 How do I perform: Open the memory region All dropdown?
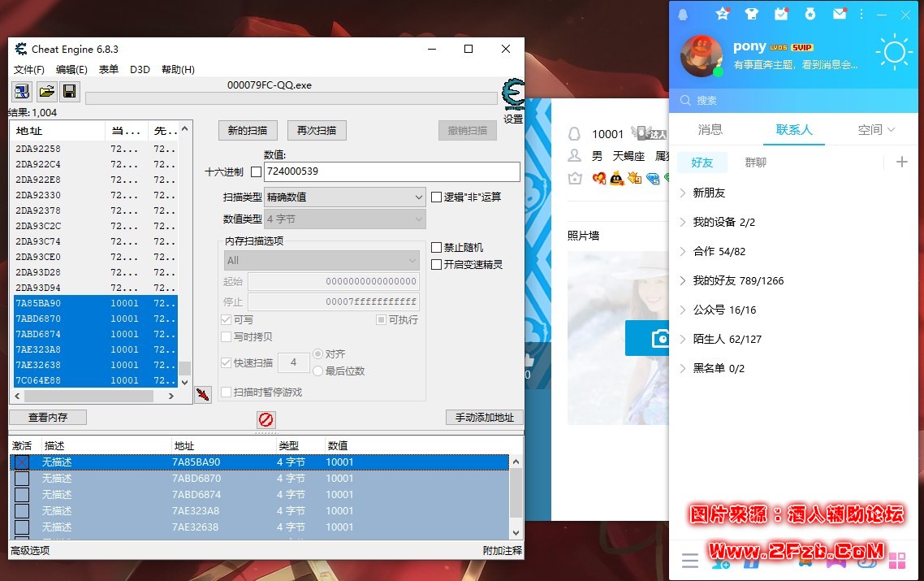point(322,260)
